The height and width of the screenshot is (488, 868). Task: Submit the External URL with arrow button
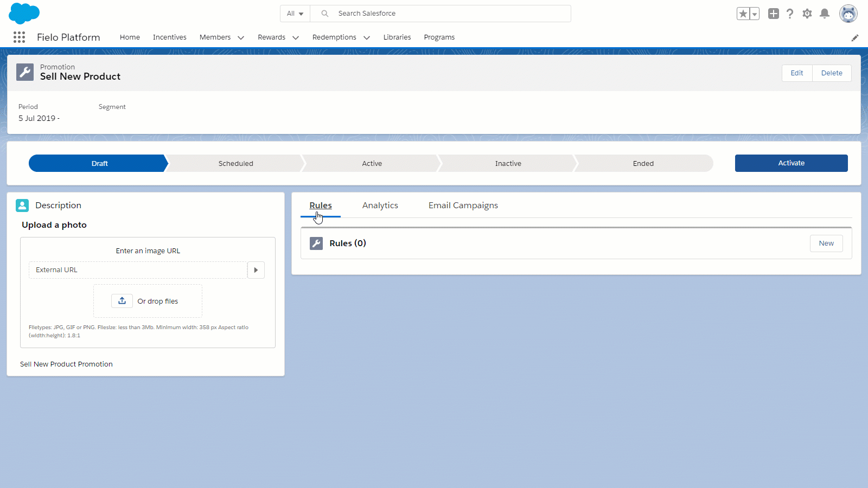pos(256,270)
